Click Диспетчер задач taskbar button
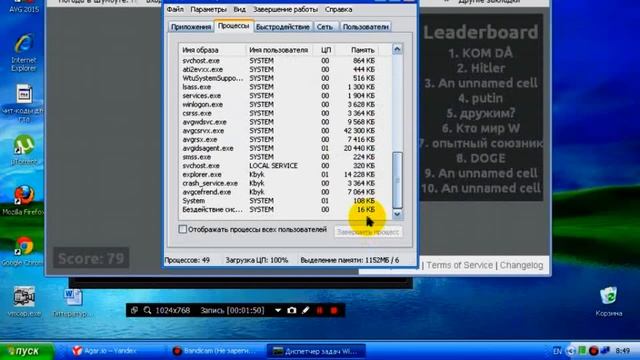 tap(316, 351)
